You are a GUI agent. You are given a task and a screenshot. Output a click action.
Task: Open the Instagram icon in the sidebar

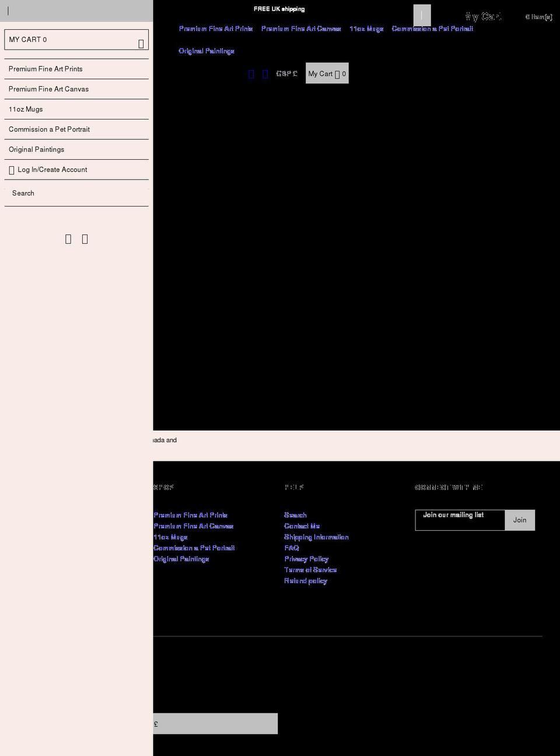[x=85, y=239]
